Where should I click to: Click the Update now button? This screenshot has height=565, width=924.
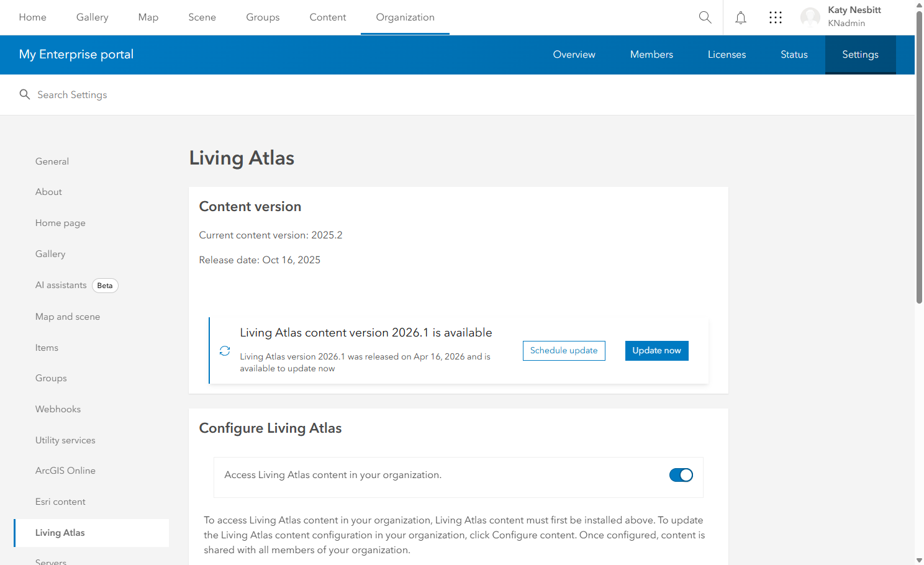[x=656, y=350]
